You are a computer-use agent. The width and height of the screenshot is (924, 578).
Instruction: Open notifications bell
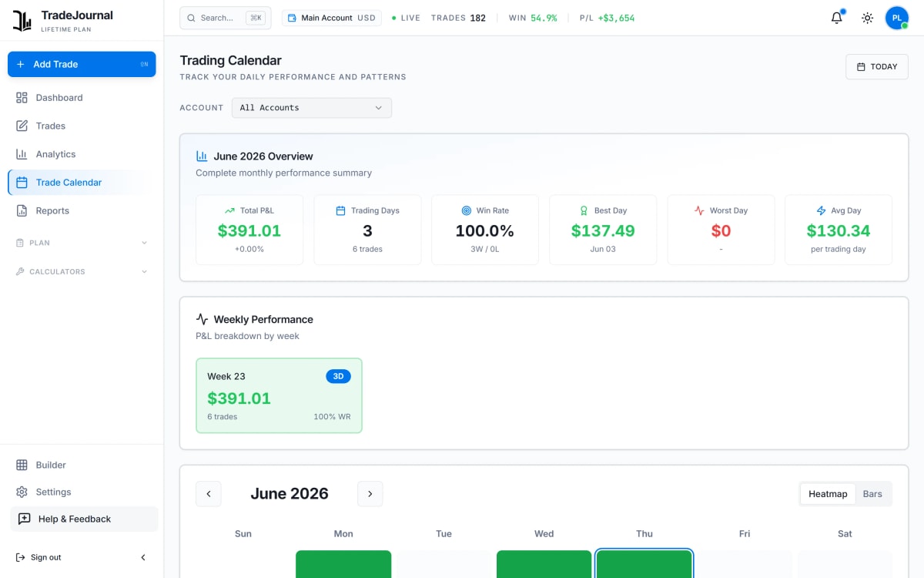tap(837, 18)
